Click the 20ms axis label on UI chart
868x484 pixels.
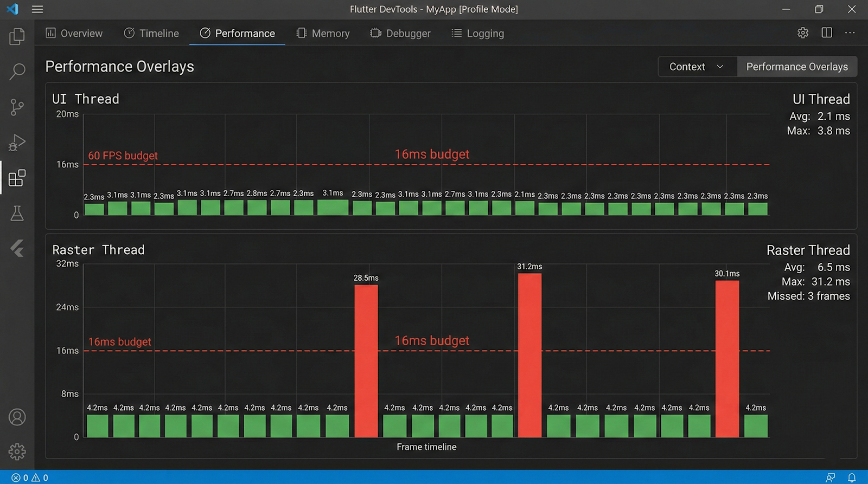67,114
